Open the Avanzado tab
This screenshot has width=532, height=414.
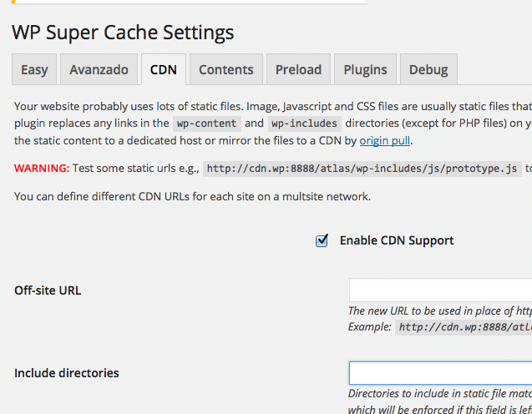[99, 69]
